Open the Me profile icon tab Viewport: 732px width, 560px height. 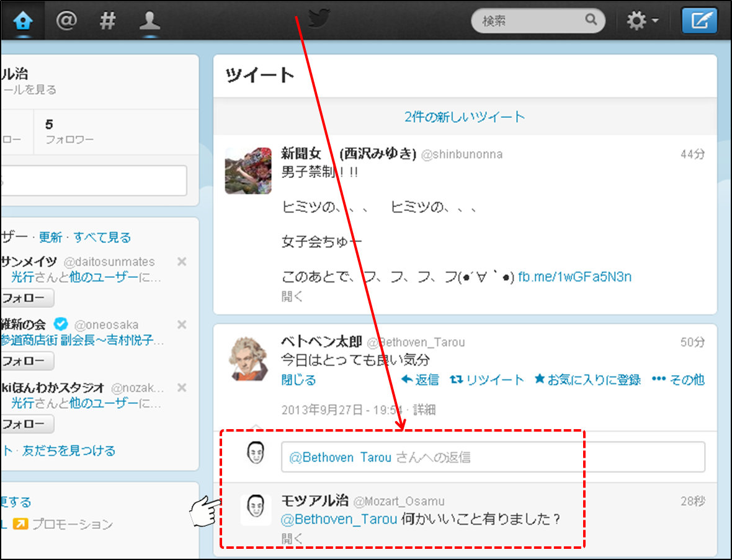[x=150, y=21]
